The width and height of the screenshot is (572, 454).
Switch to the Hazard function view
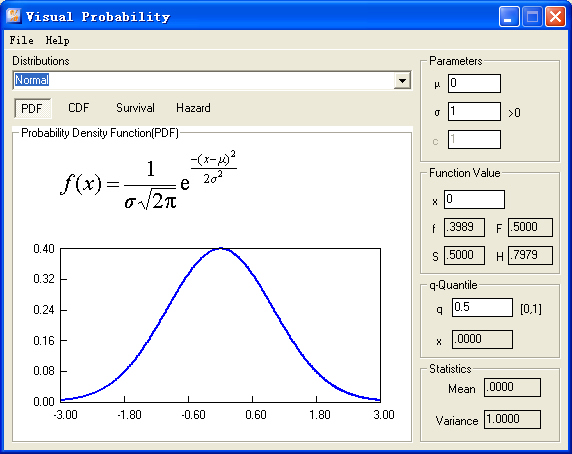tap(193, 108)
